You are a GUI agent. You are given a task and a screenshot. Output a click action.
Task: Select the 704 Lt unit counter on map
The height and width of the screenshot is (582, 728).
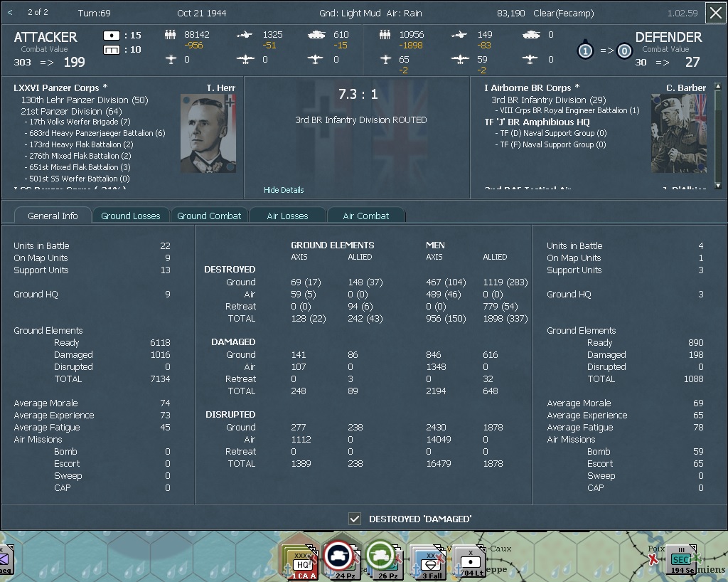point(470,563)
